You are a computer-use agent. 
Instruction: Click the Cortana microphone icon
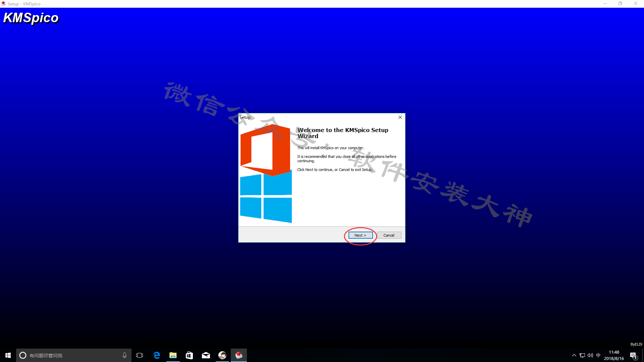pos(124,355)
